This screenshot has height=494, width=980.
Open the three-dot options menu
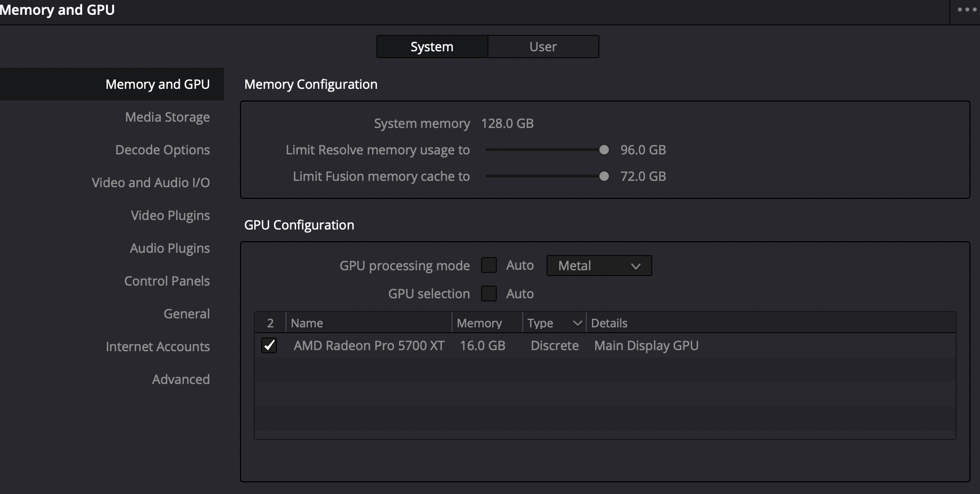[x=966, y=10]
